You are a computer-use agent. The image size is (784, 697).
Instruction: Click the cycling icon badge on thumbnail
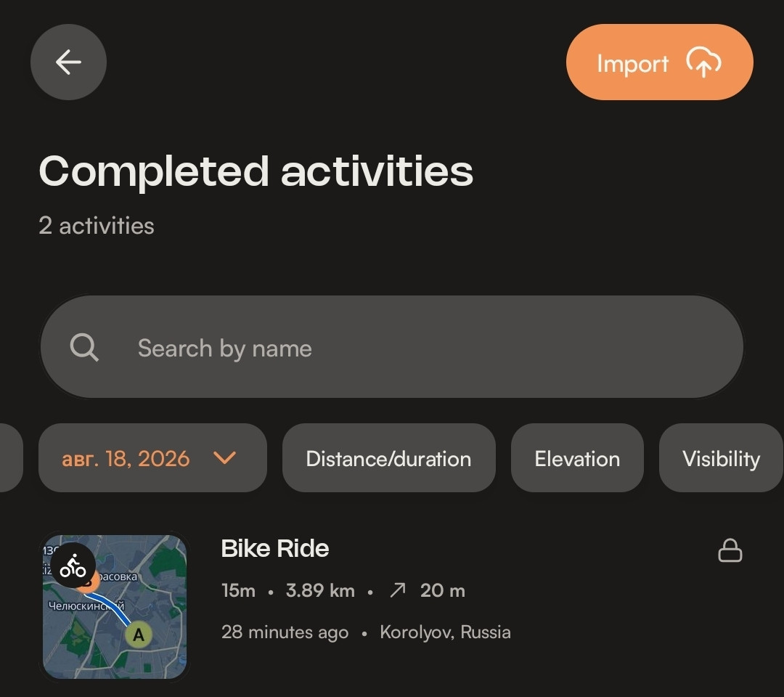click(73, 566)
